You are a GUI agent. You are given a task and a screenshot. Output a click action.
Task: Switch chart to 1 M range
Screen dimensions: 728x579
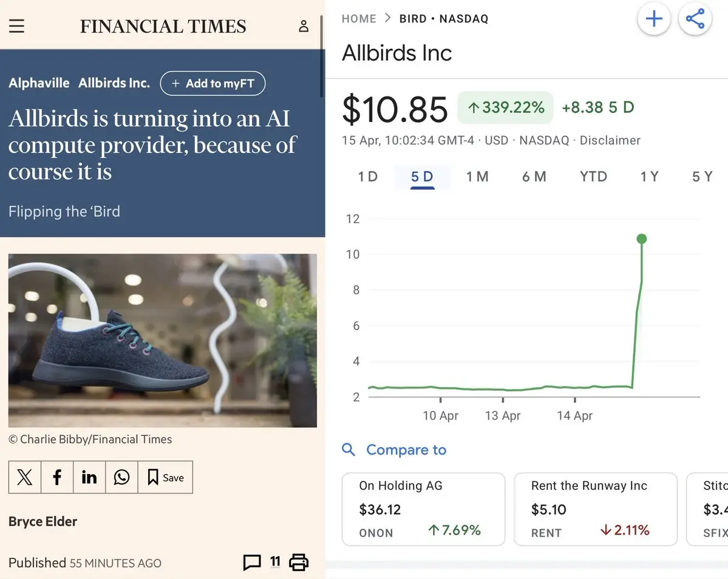[x=477, y=177]
